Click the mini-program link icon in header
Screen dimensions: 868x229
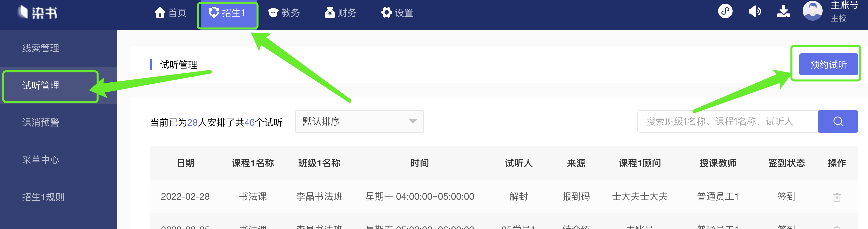725,11
